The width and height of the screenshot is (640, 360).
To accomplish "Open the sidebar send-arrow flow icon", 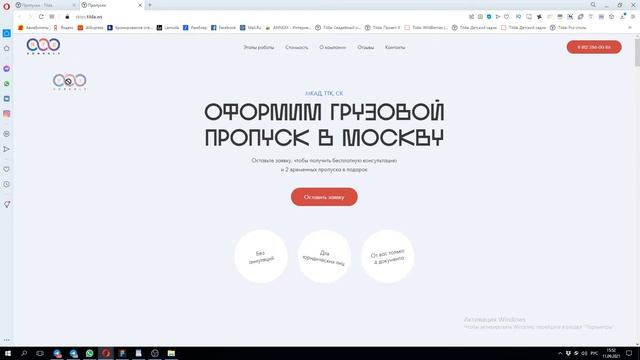I will [x=7, y=149].
